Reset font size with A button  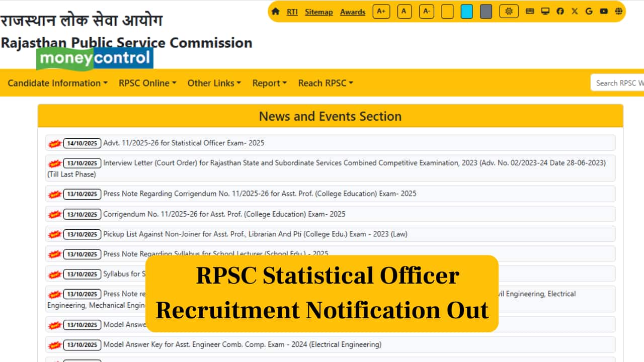[405, 12]
